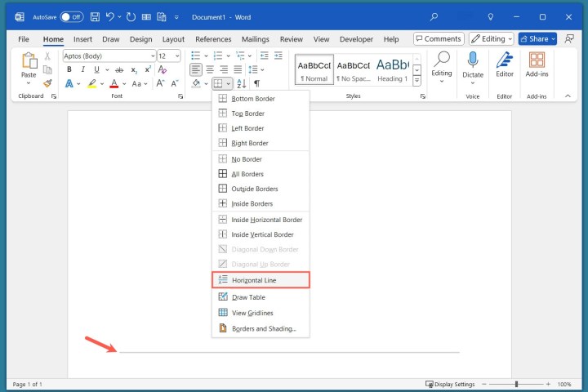Click the Comments button
This screenshot has height=392, width=588.
pos(438,38)
